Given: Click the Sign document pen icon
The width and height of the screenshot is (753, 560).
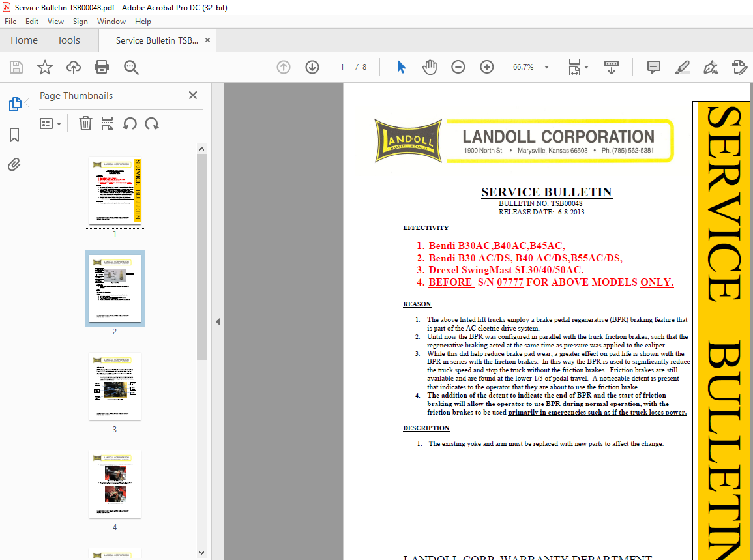Looking at the screenshot, I should pos(711,67).
